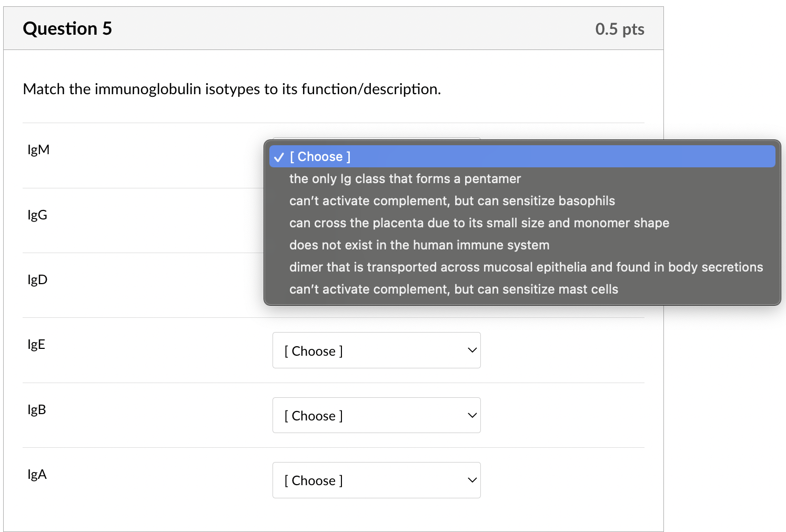Open the IgE answer dropdown
The image size is (786, 532).
(x=376, y=350)
